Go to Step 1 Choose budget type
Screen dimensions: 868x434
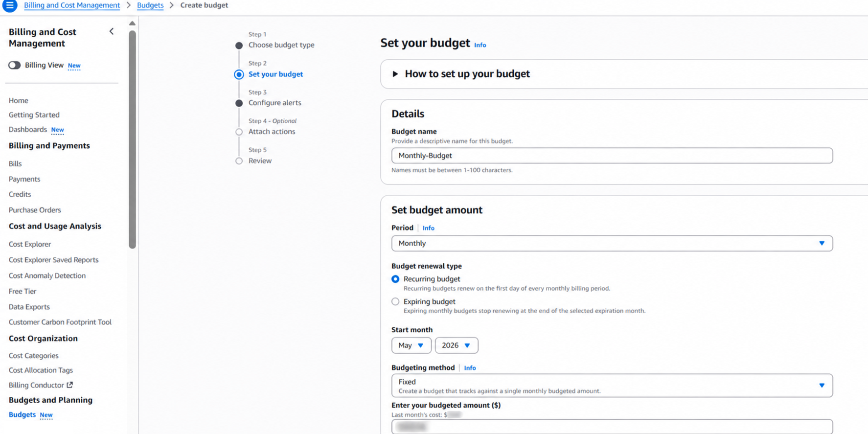coord(281,45)
